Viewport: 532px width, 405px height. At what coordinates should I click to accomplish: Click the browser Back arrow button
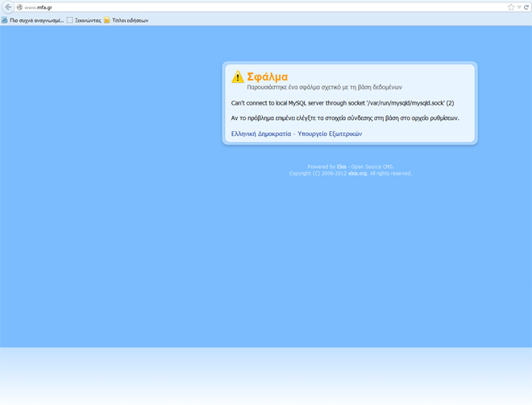coord(8,7)
